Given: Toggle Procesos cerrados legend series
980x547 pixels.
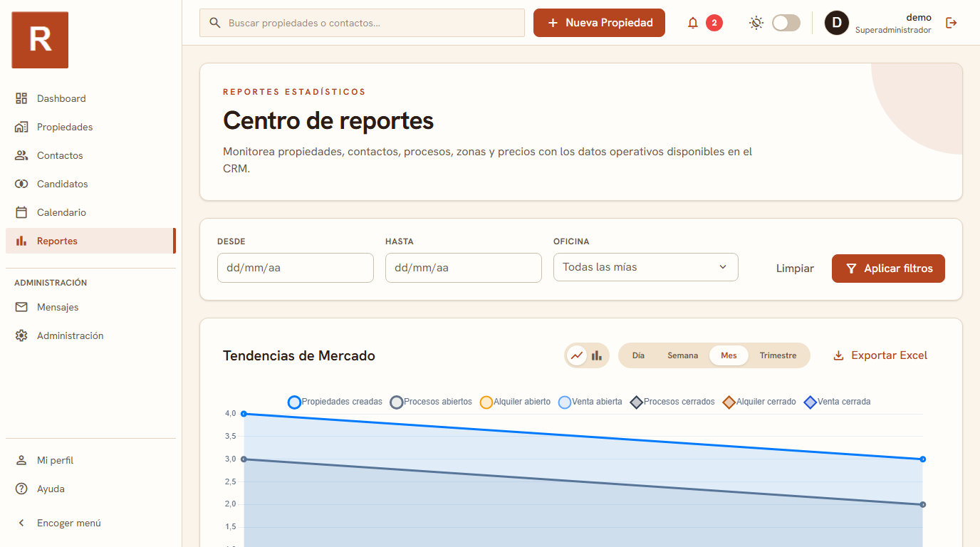Looking at the screenshot, I should pyautogui.click(x=672, y=402).
